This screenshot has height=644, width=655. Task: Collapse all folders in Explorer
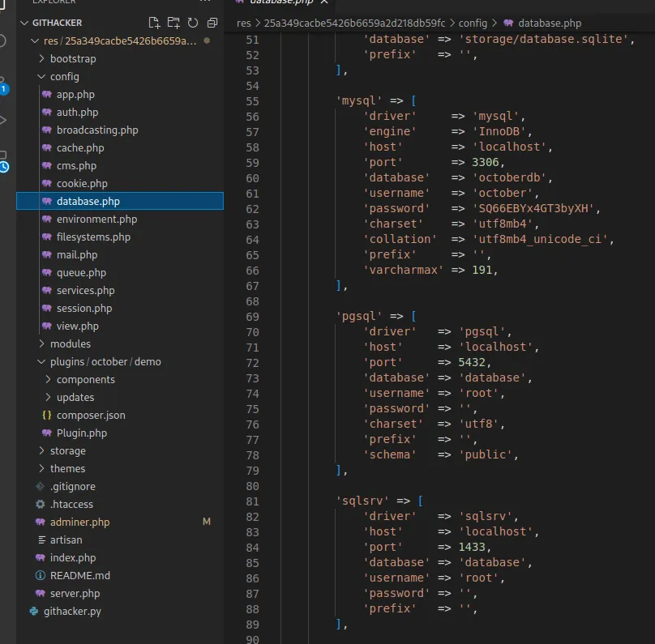pyautogui.click(x=212, y=23)
